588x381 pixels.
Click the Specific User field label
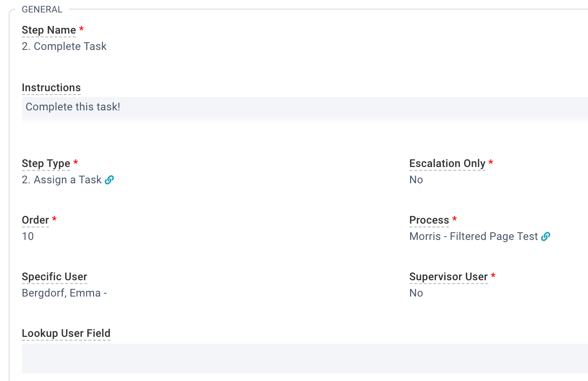[x=55, y=277]
